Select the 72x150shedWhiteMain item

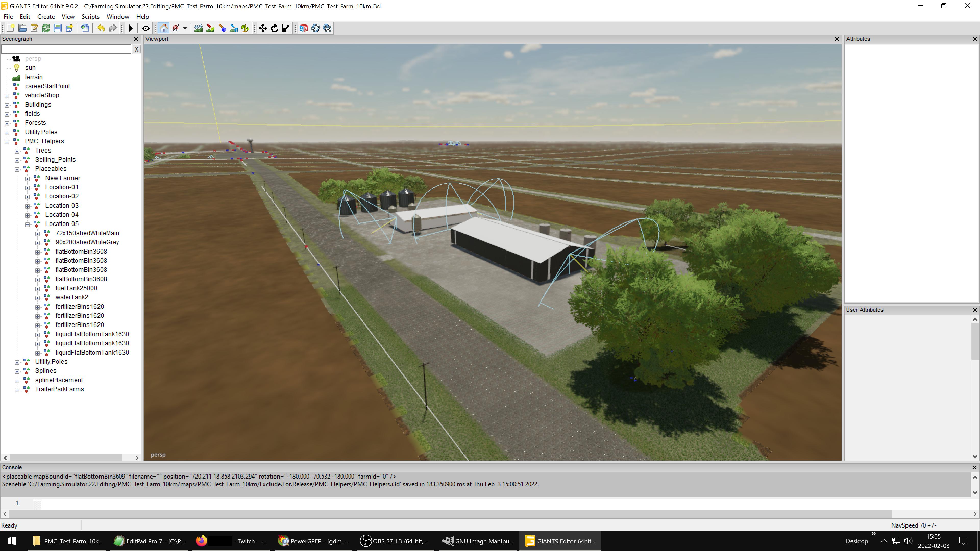(87, 233)
